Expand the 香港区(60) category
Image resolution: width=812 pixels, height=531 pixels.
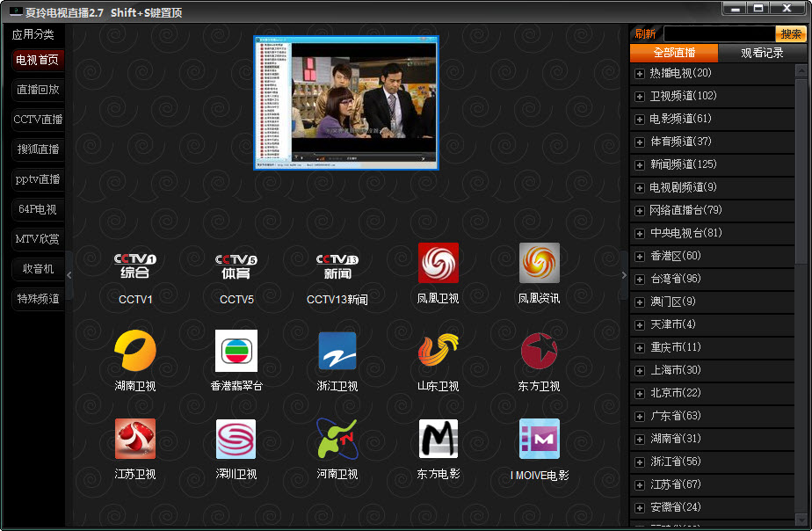[x=640, y=256]
